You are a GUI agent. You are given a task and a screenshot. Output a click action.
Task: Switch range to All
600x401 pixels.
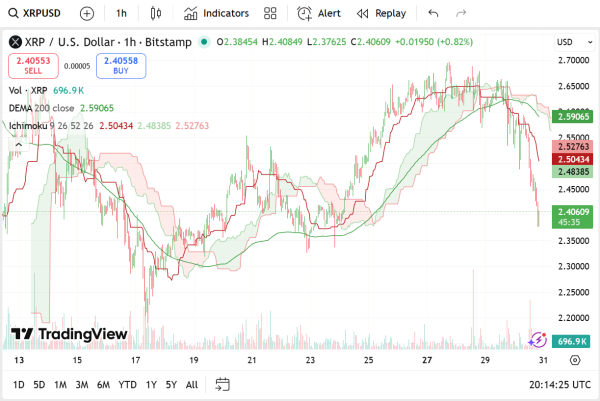point(191,384)
